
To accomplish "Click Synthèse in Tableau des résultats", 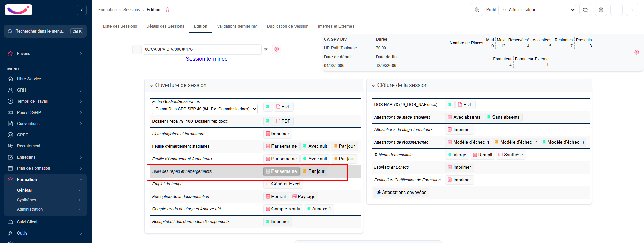I will (x=510, y=155).
